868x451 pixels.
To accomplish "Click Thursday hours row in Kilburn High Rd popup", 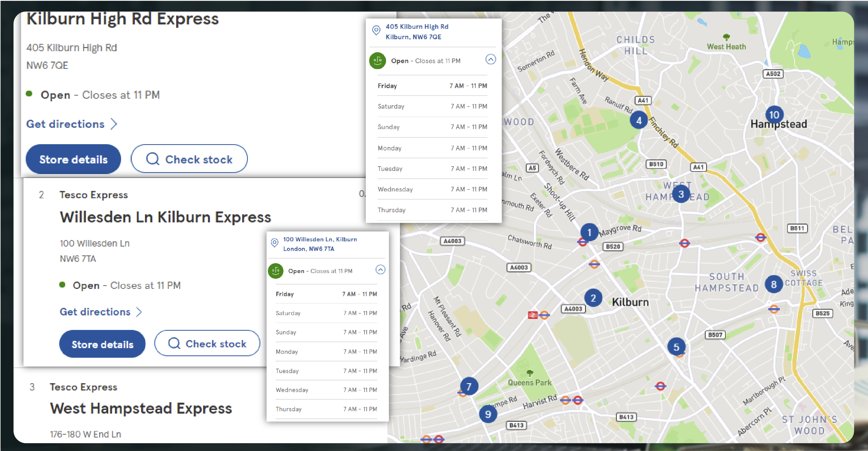I will [432, 210].
